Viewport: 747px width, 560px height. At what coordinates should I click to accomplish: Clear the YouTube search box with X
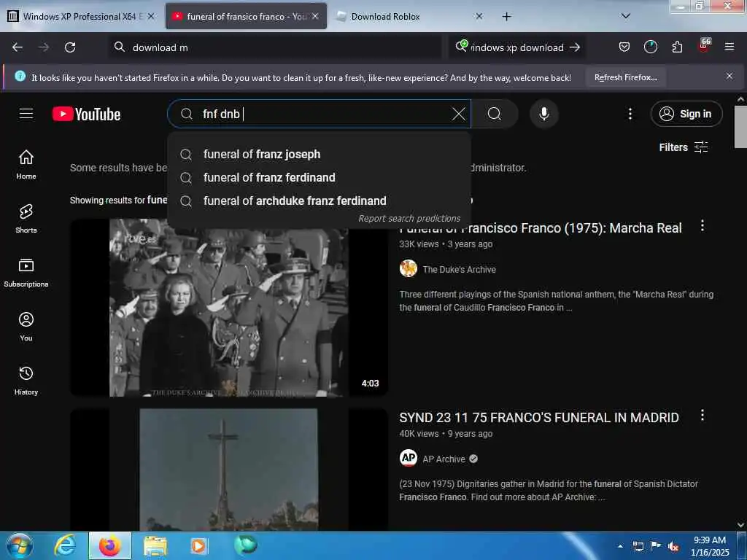(x=458, y=114)
